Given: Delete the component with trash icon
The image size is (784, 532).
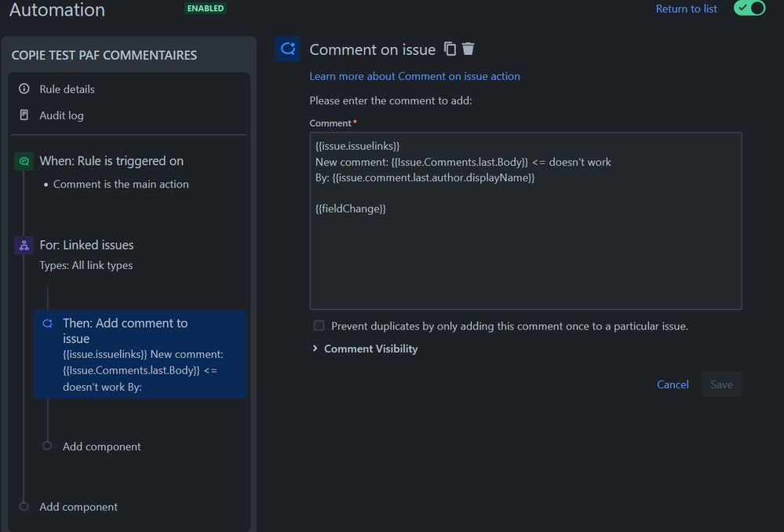Looking at the screenshot, I should [x=468, y=49].
